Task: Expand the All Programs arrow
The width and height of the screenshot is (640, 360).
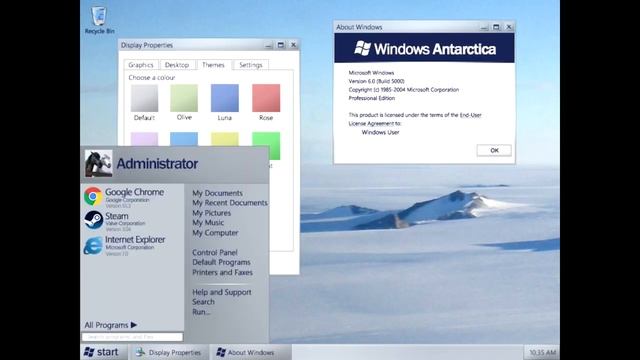Action: coord(133,325)
